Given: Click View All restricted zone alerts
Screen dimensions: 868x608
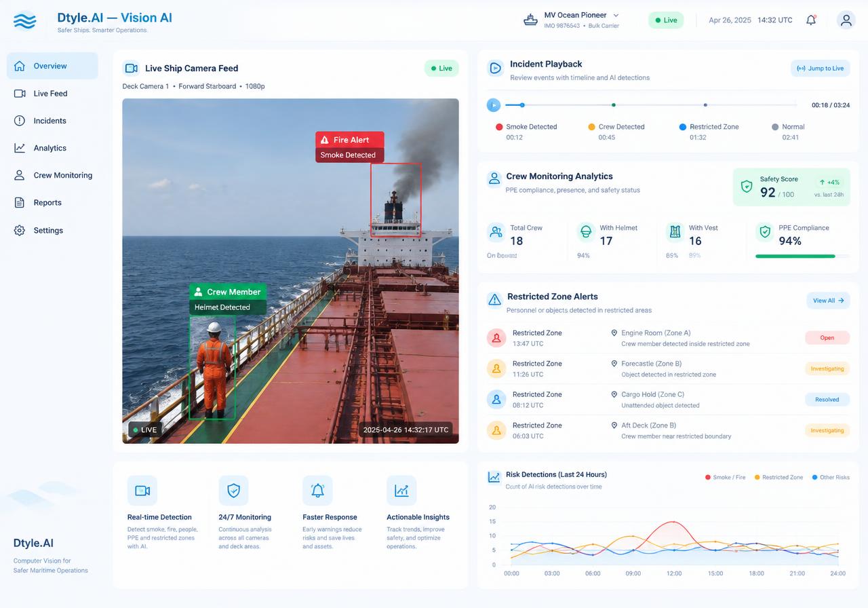Looking at the screenshot, I should point(828,301).
